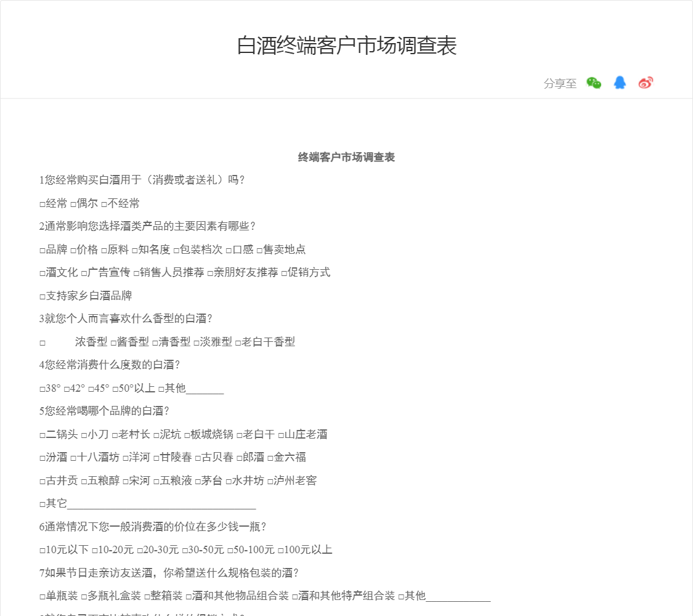The image size is (693, 616).
Task: Share survey to Weibo icon
Action: coord(646,83)
